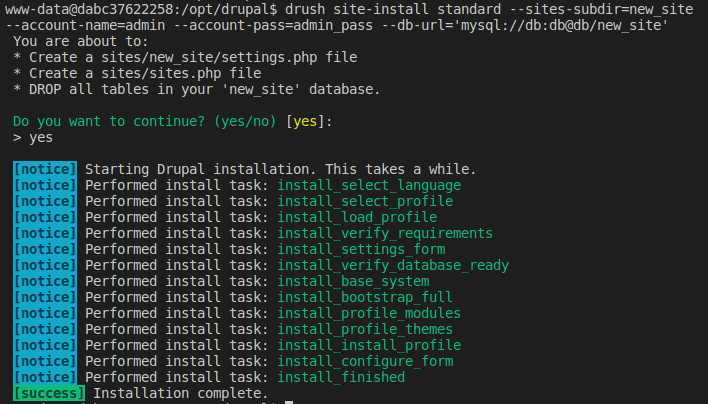Image resolution: width=708 pixels, height=404 pixels.
Task: Click the 'install_bootstrap_full' task name
Action: coord(365,297)
